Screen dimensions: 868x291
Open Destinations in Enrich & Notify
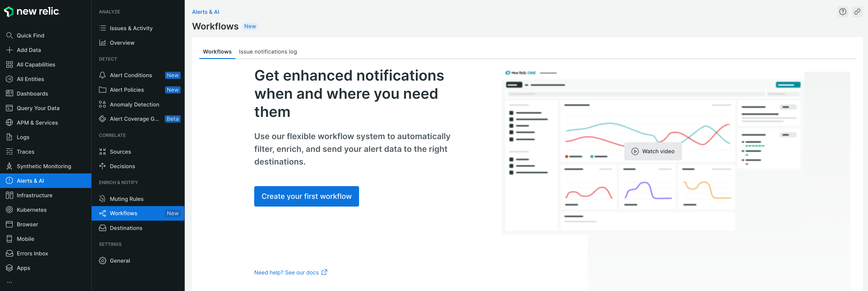(126, 228)
